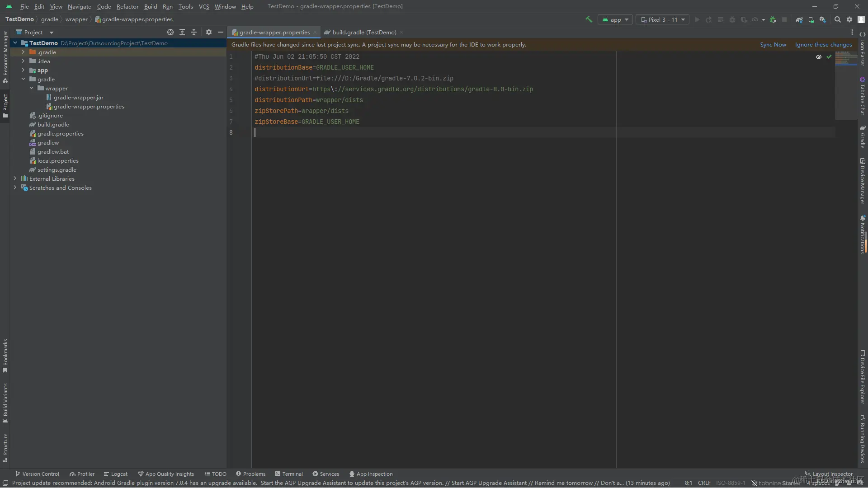Screen dimensions: 868x488
Task: Toggle the Device Manager right side panel
Action: pyautogui.click(x=863, y=181)
